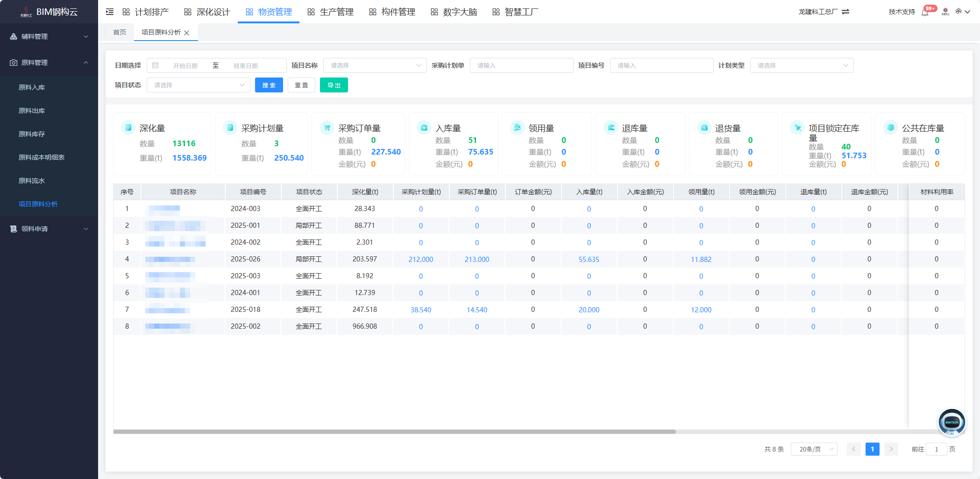
Task: Click the 导出 export button
Action: pyautogui.click(x=334, y=85)
